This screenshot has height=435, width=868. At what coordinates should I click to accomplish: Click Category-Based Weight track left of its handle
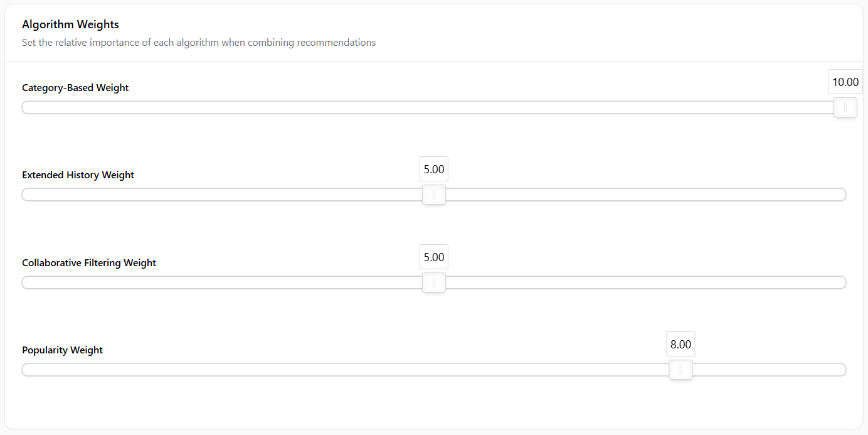(x=376, y=107)
